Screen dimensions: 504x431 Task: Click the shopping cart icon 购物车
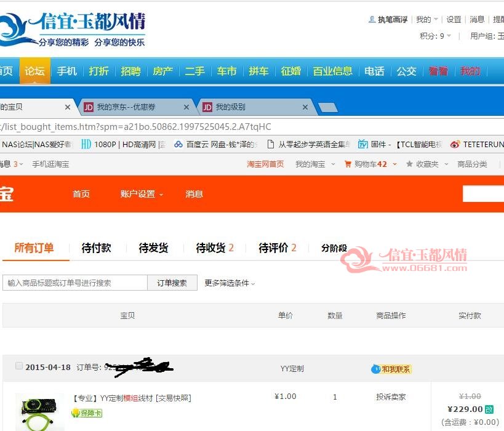[348, 164]
